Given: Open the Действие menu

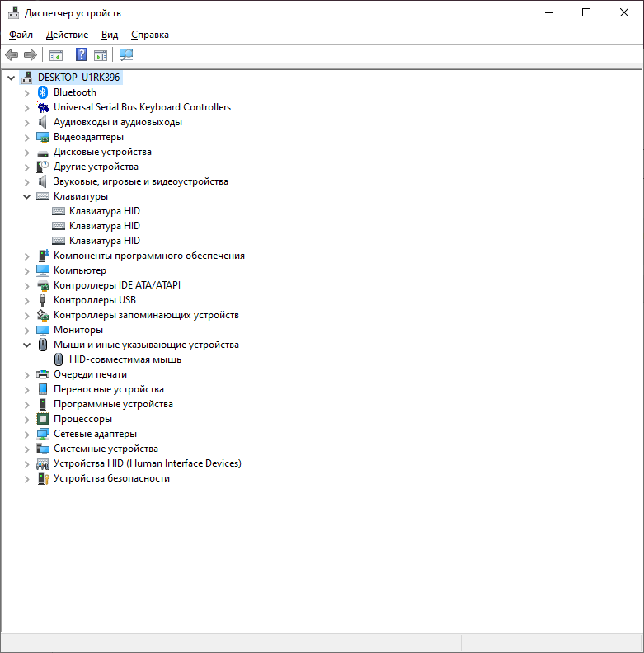Looking at the screenshot, I should (x=67, y=35).
